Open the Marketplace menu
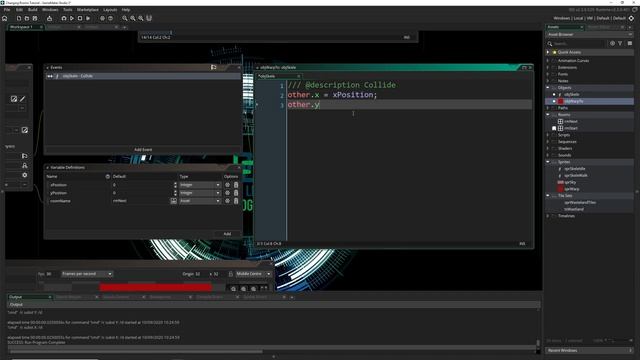Viewport: 640px width, 360px height. tap(88, 9)
